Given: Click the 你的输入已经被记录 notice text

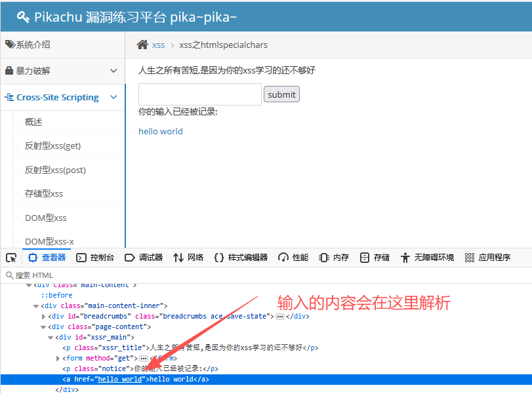Looking at the screenshot, I should coord(178,112).
